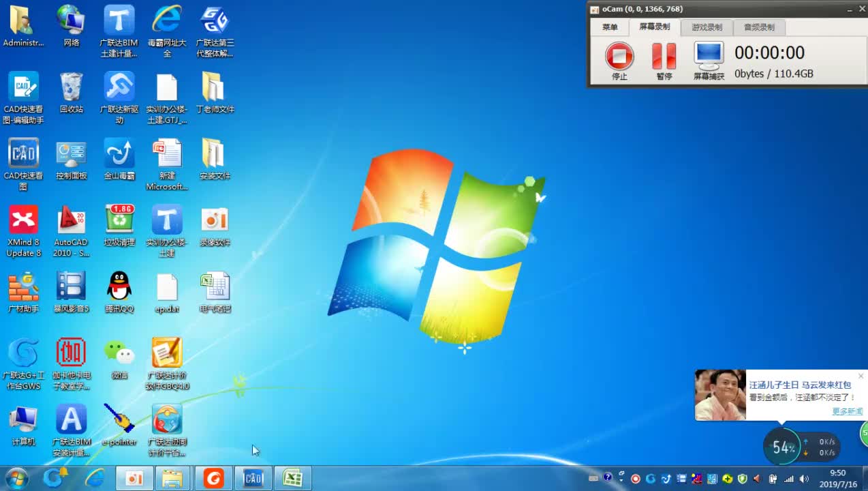Select the 广联达BIM安装计量 icon
Screen dimensions: 868x491
click(x=71, y=430)
